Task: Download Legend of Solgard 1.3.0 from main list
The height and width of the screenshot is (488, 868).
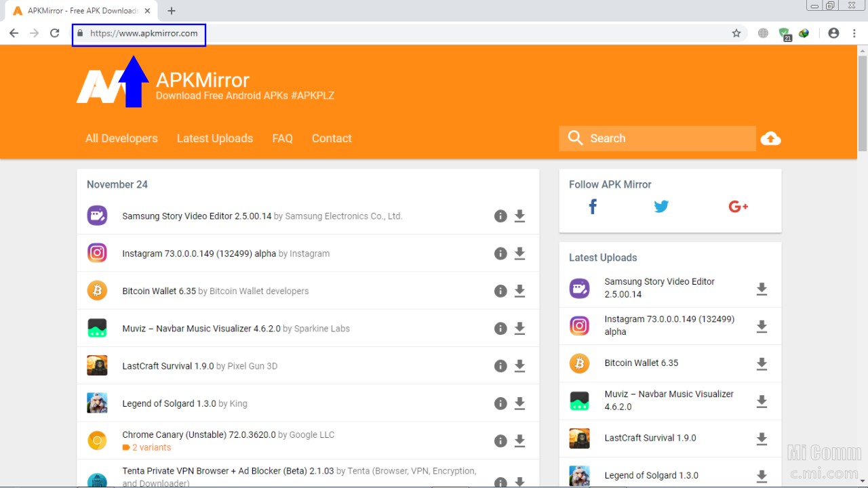Action: [x=519, y=403]
